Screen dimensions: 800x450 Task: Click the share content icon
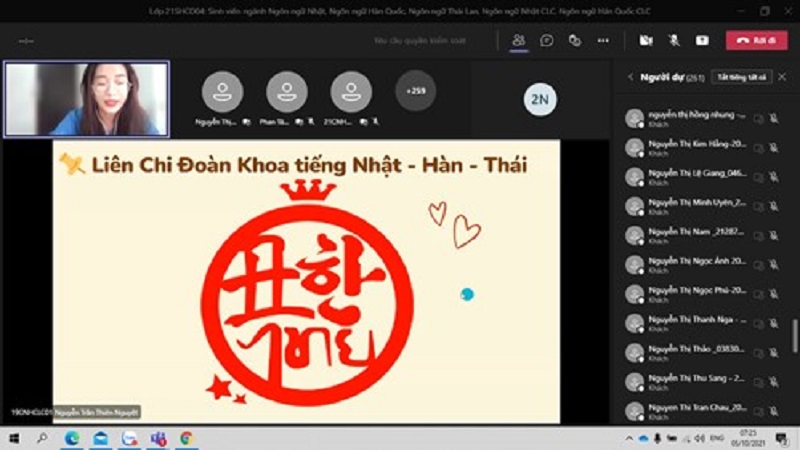pyautogui.click(x=702, y=41)
